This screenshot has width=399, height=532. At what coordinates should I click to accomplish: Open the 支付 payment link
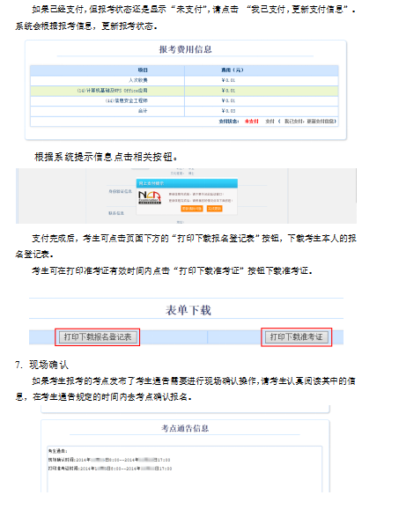tap(270, 122)
